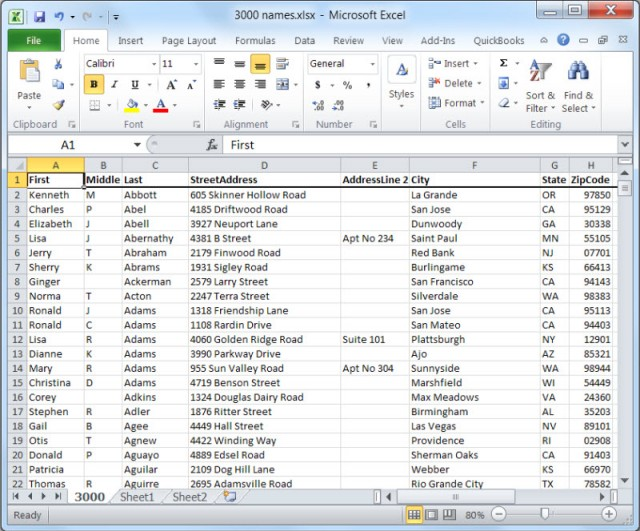Click the Paste clipboard icon
Screen dimensions: 640x531
(x=29, y=71)
